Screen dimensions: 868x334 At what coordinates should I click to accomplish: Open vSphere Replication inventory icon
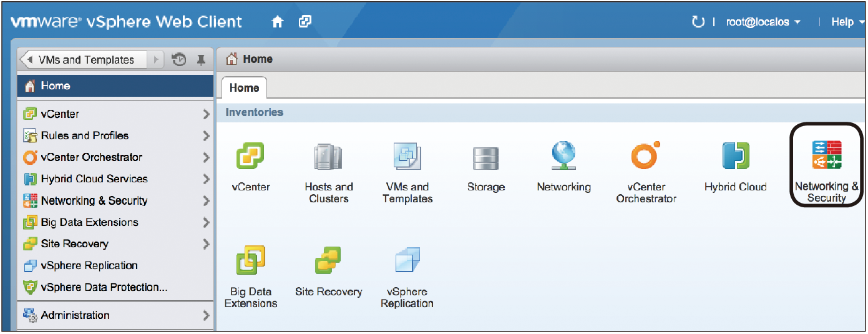point(407,260)
